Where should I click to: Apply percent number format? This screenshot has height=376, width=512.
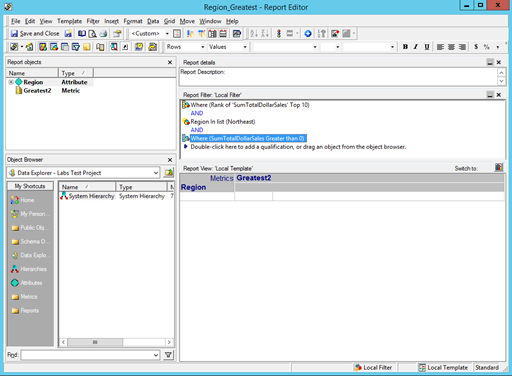(x=487, y=47)
